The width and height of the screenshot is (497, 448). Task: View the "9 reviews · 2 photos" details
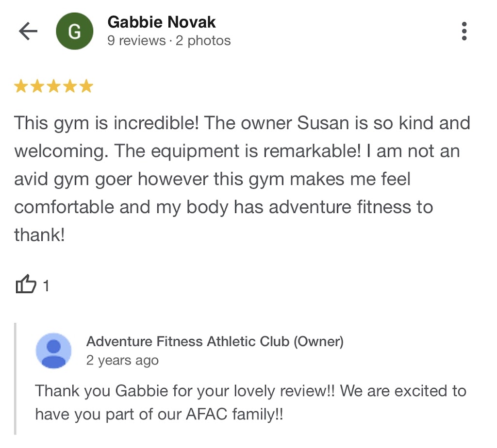(168, 41)
